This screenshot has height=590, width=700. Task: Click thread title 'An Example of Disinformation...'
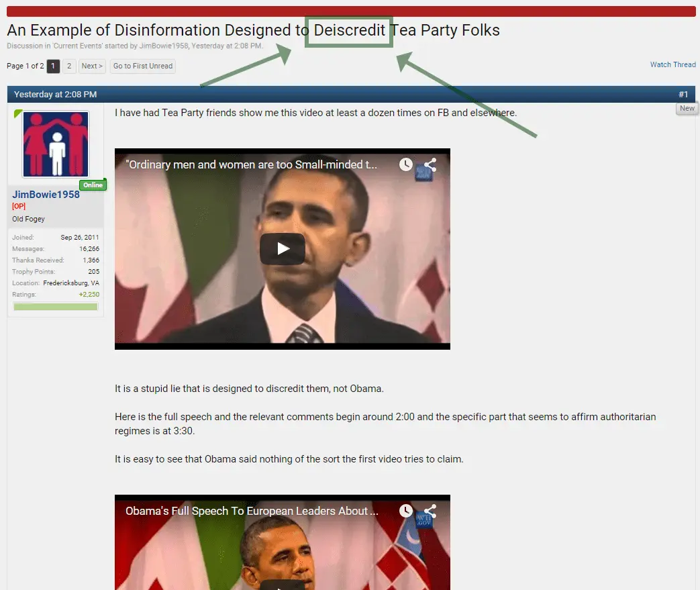point(253,30)
